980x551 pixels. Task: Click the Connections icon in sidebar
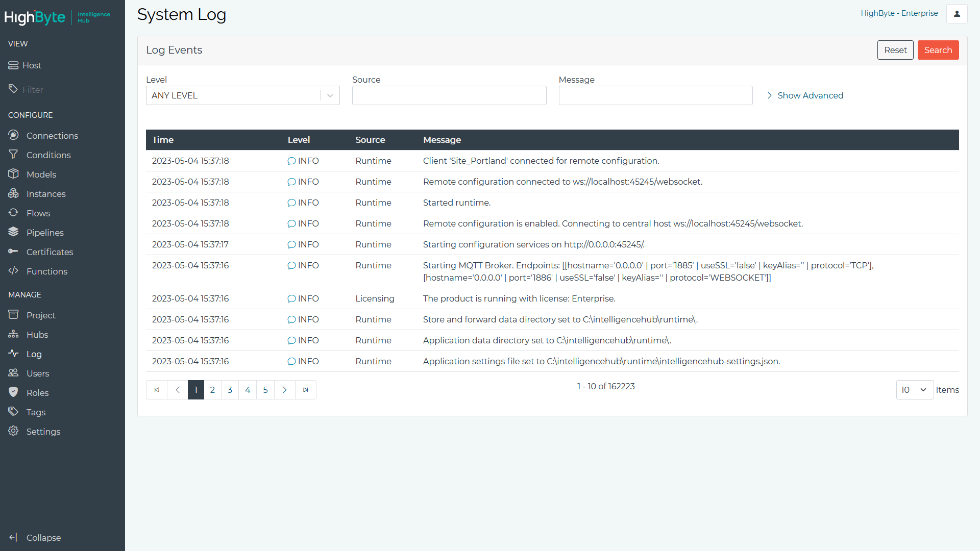tap(13, 135)
